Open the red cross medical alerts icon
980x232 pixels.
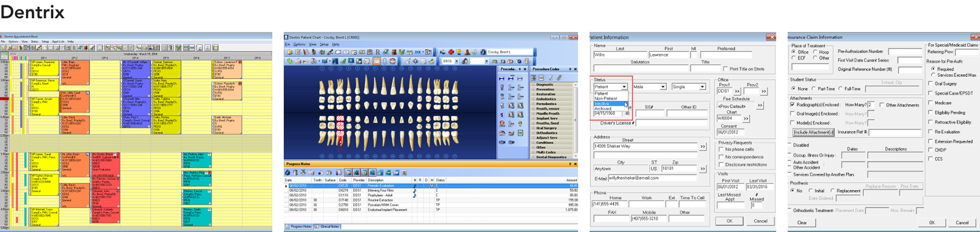coord(451,52)
